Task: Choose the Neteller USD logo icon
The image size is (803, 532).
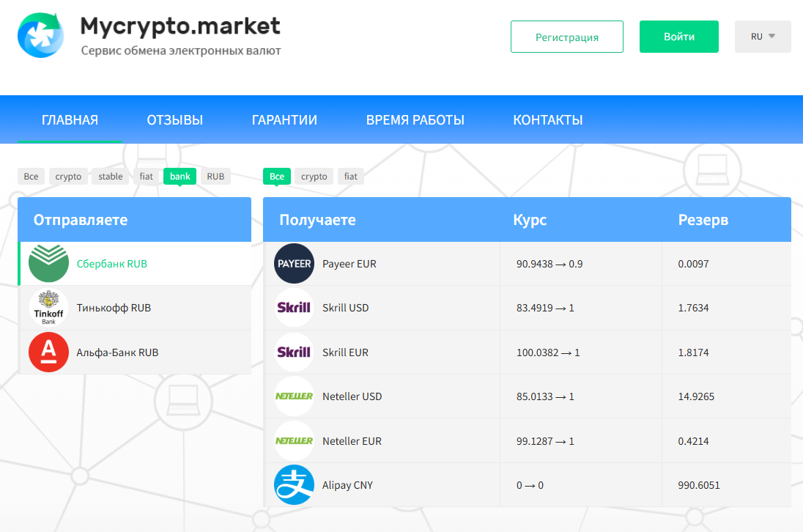Action: (x=294, y=396)
